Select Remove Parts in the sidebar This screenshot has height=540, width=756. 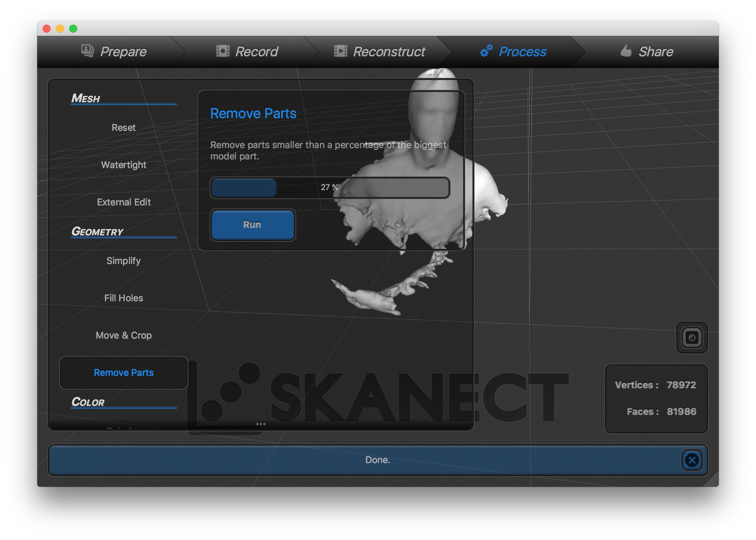123,373
